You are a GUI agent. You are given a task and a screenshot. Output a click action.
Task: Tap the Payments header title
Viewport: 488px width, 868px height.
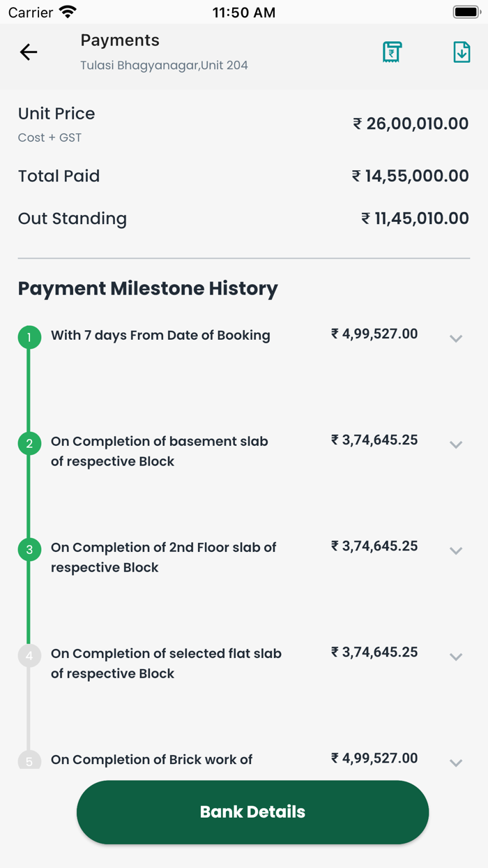120,40
